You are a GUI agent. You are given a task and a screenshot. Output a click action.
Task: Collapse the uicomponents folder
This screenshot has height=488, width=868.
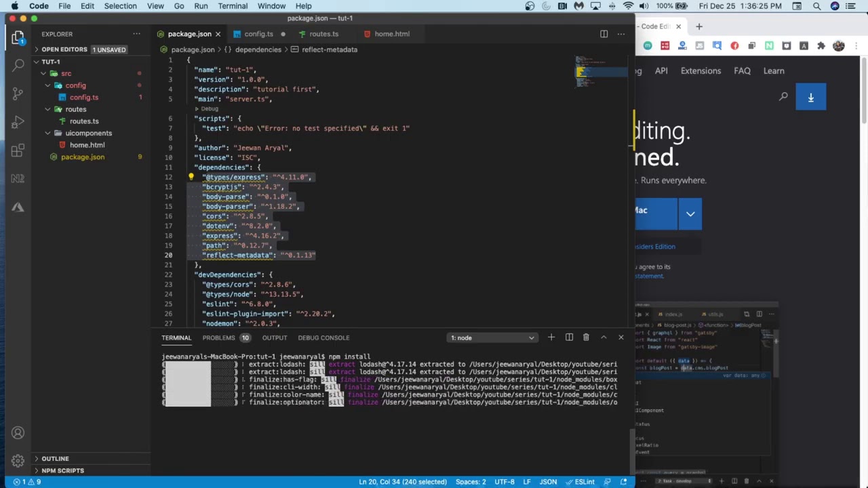47,133
